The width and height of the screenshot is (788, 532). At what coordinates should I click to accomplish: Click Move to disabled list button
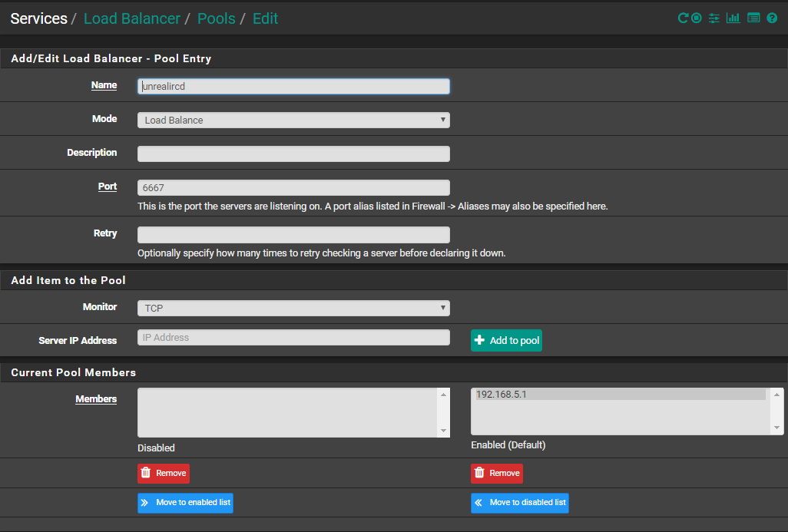point(520,503)
